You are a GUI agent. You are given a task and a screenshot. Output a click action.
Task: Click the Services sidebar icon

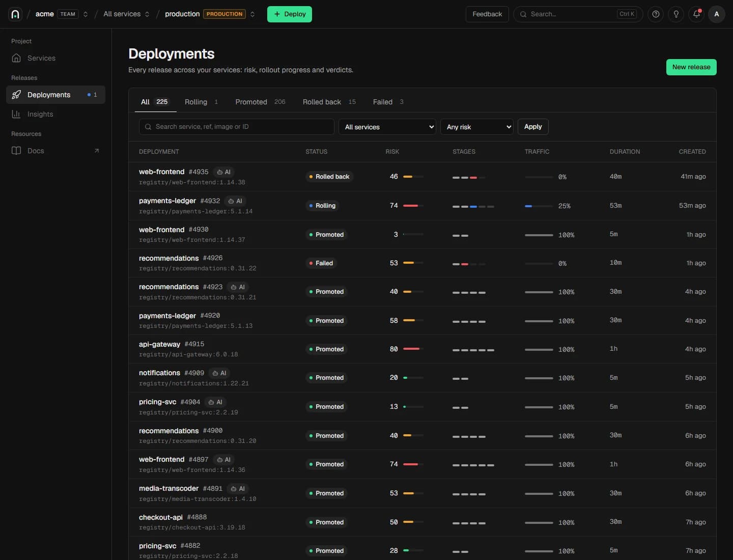(16, 58)
